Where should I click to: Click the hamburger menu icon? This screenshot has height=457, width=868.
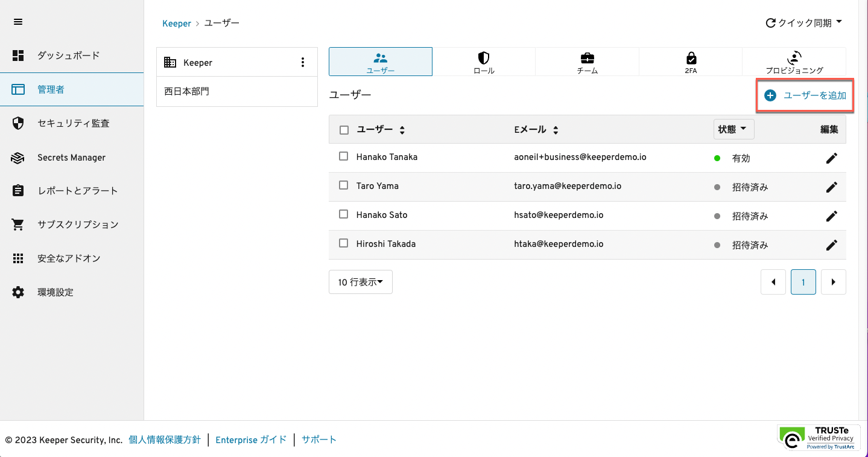pos(18,22)
